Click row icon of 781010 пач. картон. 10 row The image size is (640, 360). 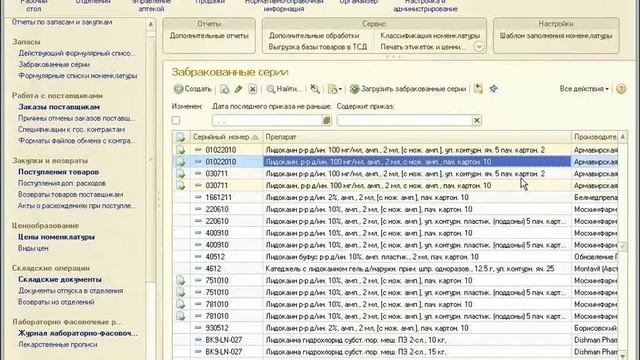coord(180,304)
